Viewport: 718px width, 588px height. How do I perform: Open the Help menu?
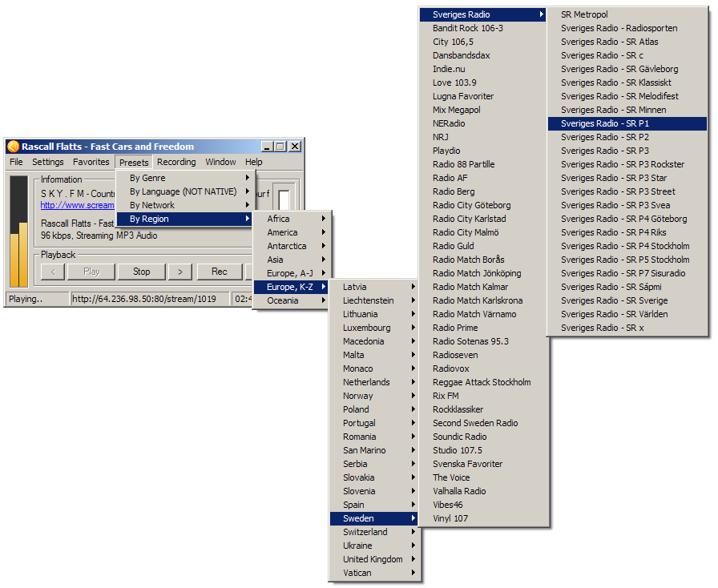(x=254, y=162)
